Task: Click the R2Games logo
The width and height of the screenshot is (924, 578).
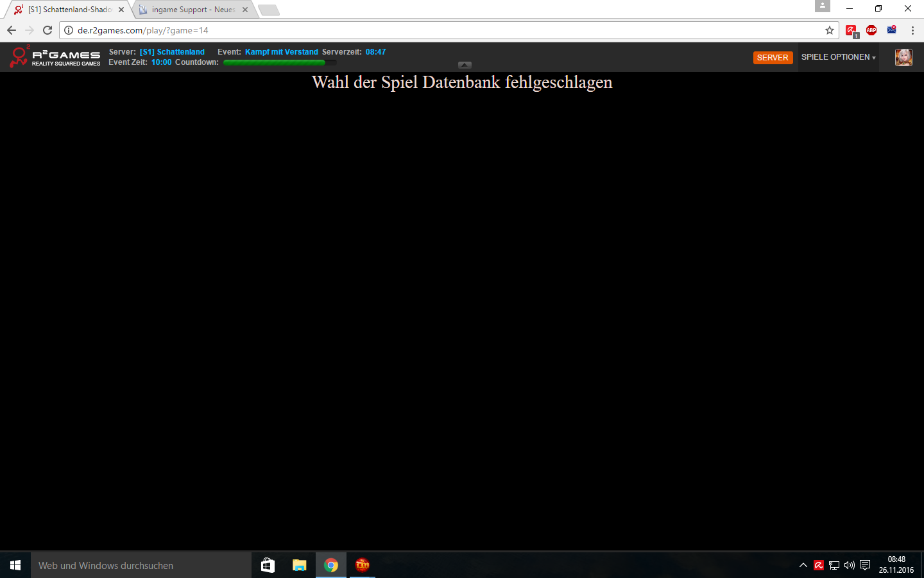Action: point(55,57)
